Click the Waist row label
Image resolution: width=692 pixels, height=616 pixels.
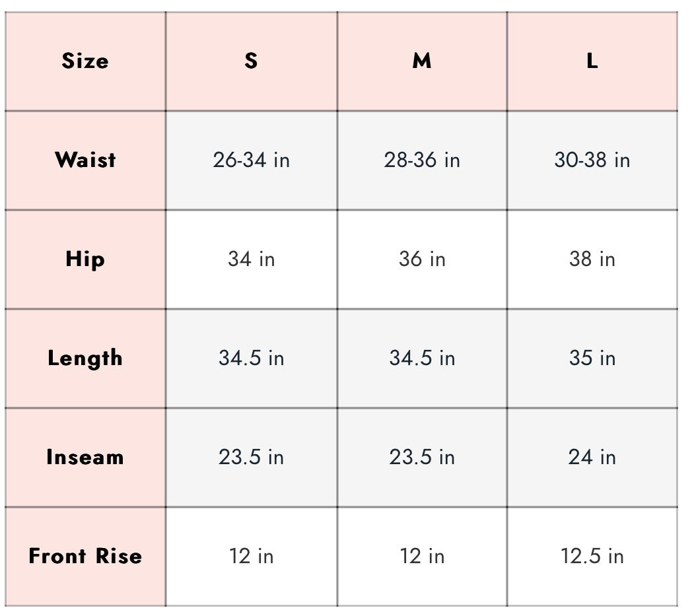pyautogui.click(x=85, y=160)
